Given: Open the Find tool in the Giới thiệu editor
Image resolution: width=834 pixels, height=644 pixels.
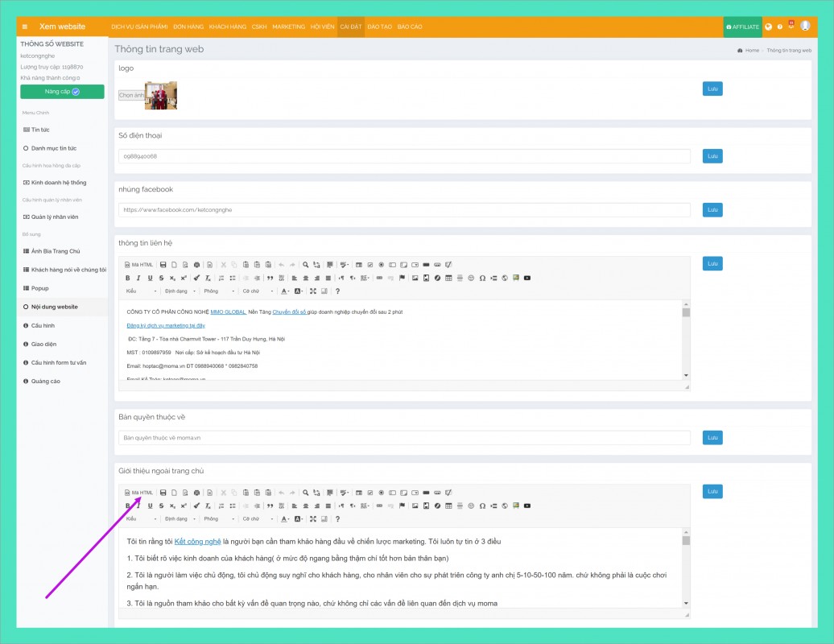Looking at the screenshot, I should (306, 492).
